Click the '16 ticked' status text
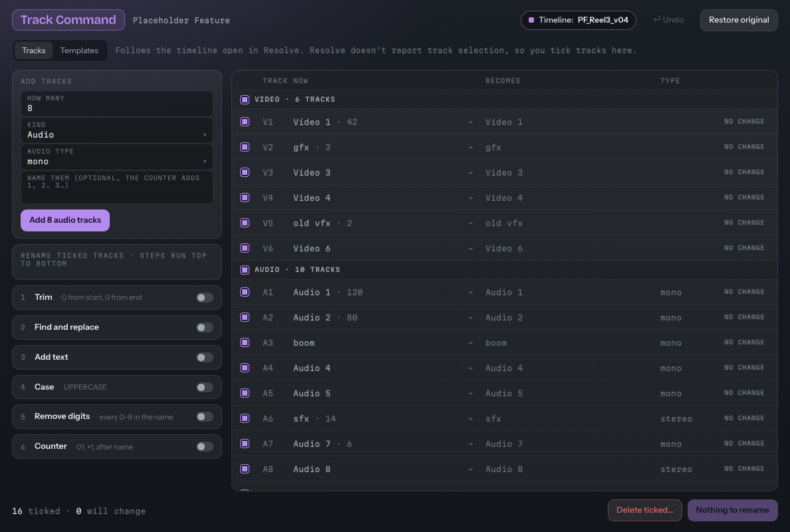 pos(36,511)
